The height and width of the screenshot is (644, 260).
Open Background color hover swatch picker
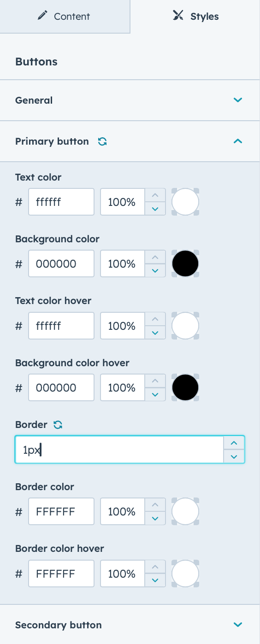pyautogui.click(x=185, y=388)
